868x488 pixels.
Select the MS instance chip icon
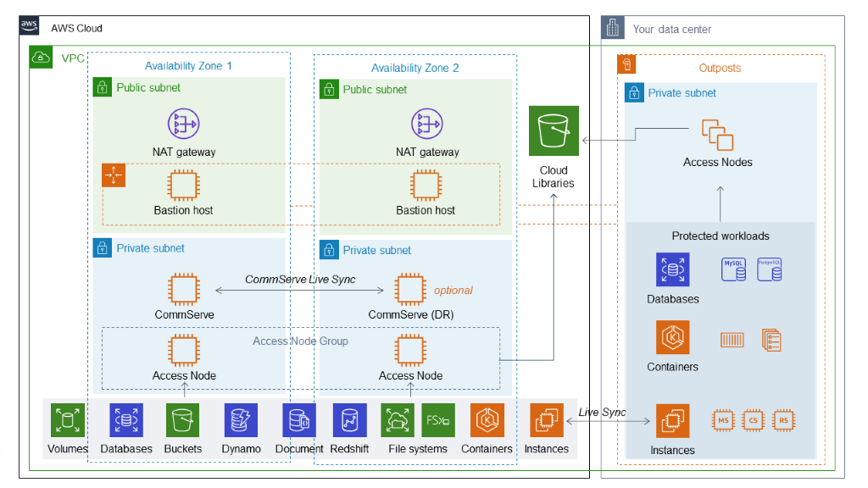pos(723,419)
